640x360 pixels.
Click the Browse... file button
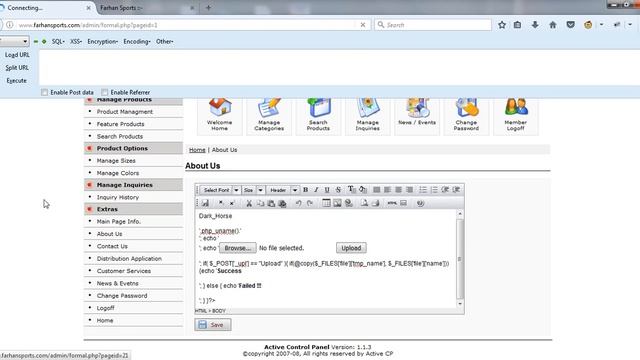click(x=238, y=248)
